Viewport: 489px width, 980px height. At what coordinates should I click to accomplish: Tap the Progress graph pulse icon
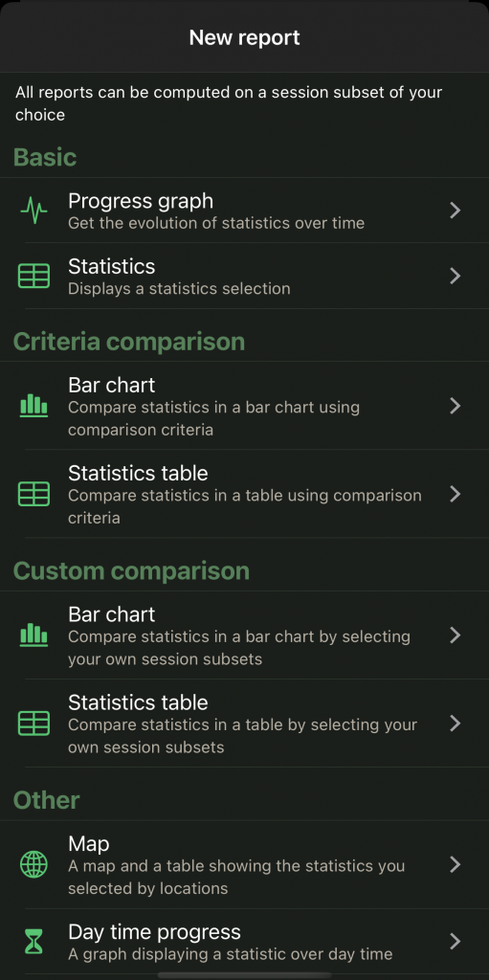tap(33, 211)
